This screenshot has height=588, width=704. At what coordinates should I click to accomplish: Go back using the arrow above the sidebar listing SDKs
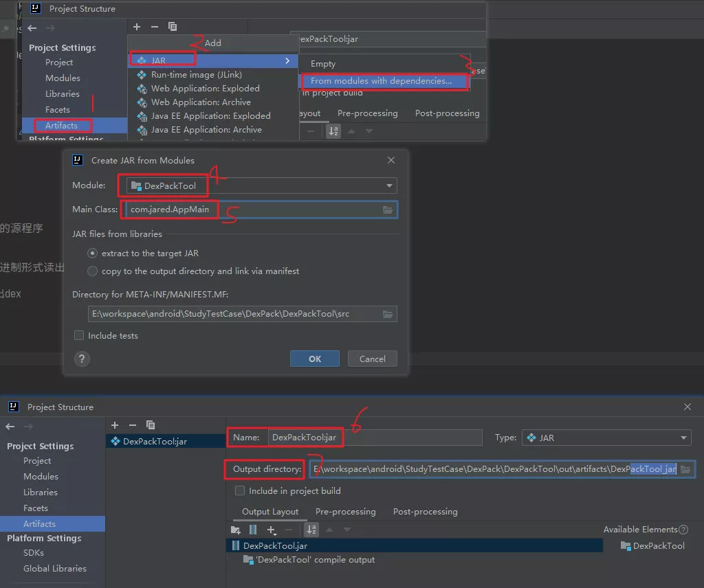point(10,427)
